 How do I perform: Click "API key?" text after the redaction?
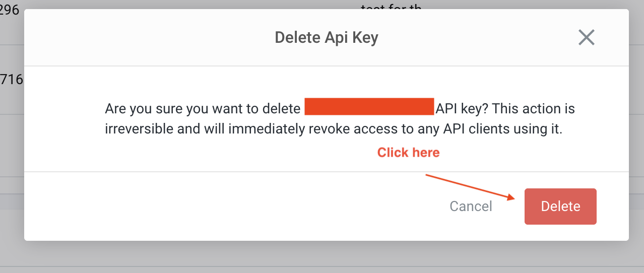[x=462, y=109]
